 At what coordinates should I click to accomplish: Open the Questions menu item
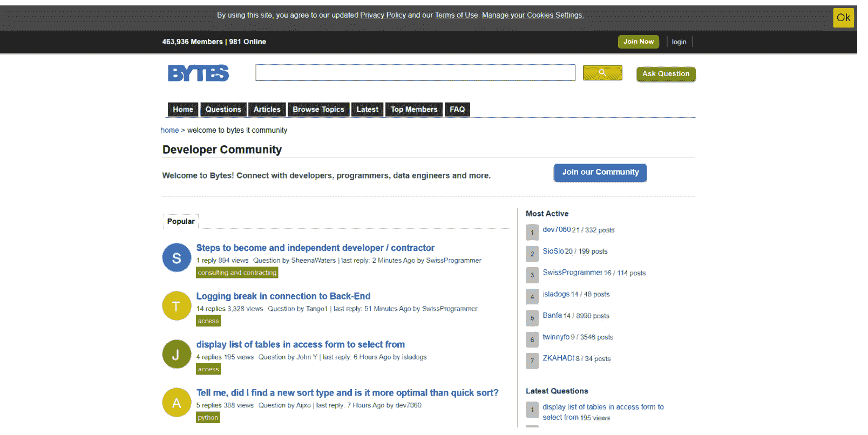point(223,110)
